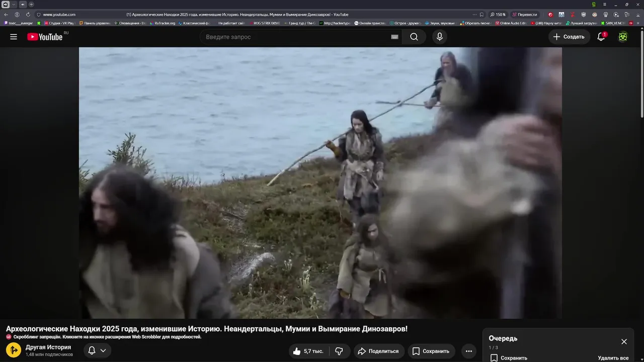Click the 'Поделиться' share button
The width and height of the screenshot is (644, 362).
coord(379,351)
